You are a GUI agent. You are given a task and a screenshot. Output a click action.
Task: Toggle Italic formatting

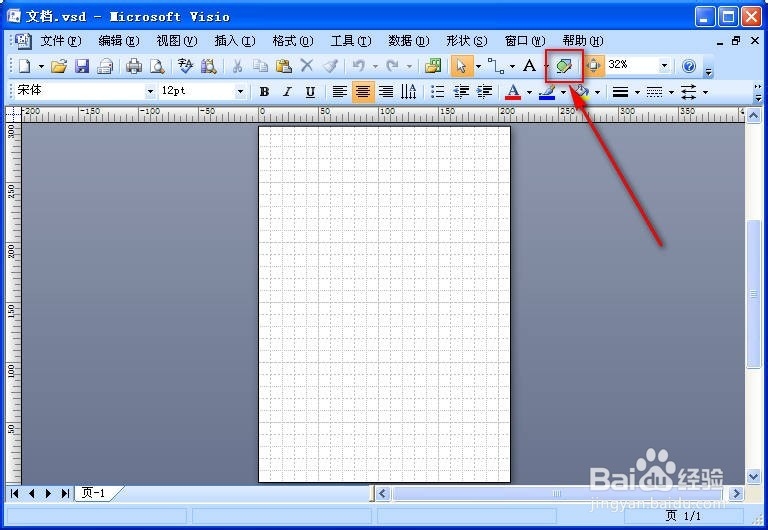pyautogui.click(x=288, y=92)
